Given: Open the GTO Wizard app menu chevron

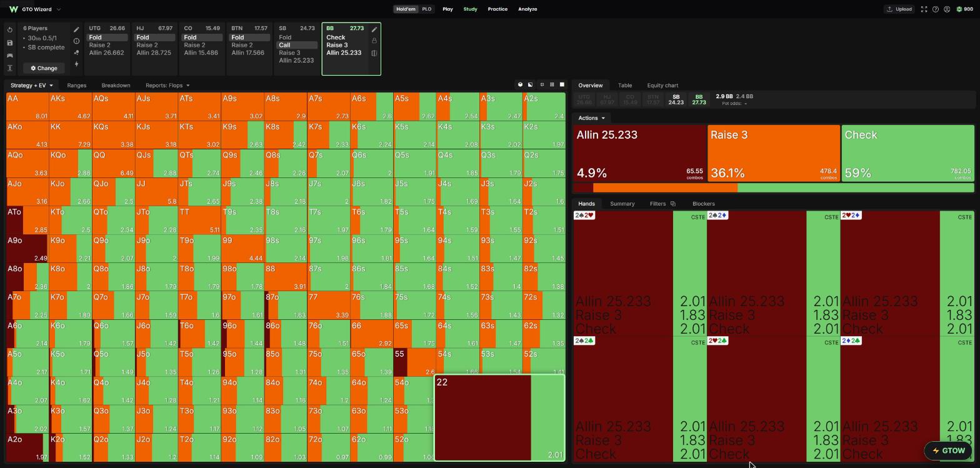Looking at the screenshot, I should coord(59,9).
